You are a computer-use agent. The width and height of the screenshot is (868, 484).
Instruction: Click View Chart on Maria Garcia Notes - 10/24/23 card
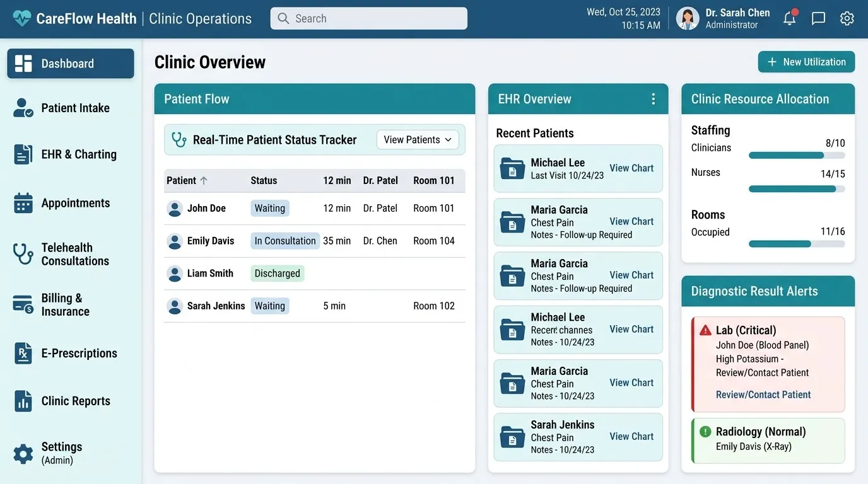pyautogui.click(x=631, y=383)
